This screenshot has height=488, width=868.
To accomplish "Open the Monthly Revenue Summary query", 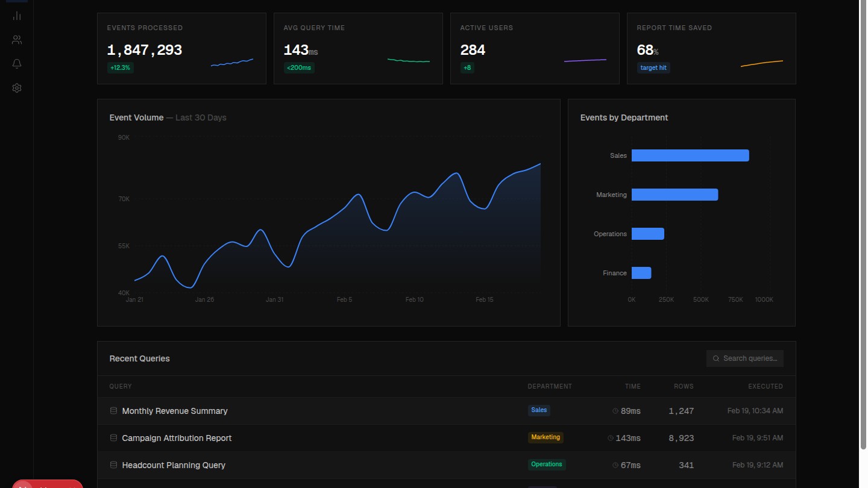I will point(175,410).
